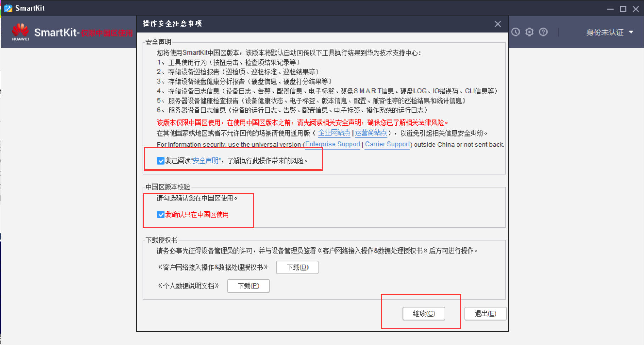Click the 继续(C) button
Screen dimensions: 644x345
(x=424, y=313)
